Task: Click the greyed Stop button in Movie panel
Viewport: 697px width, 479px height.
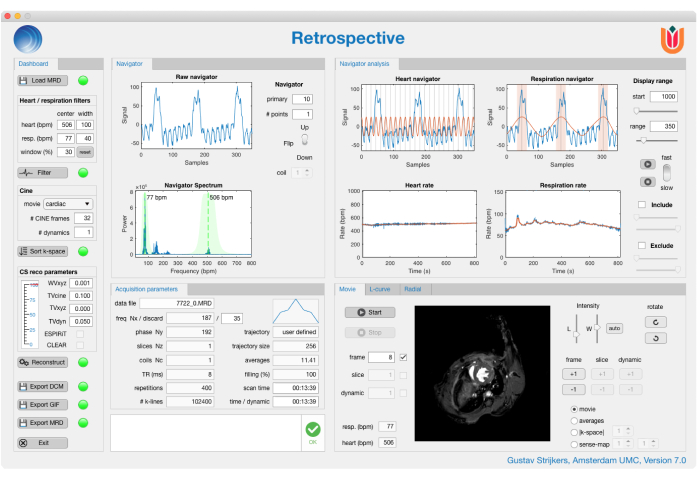Action: (x=370, y=332)
